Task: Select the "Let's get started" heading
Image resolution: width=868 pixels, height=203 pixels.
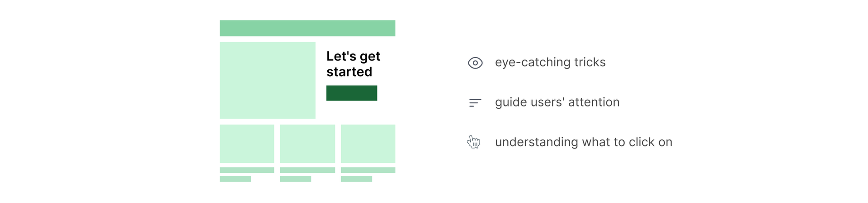Action: pos(353,64)
